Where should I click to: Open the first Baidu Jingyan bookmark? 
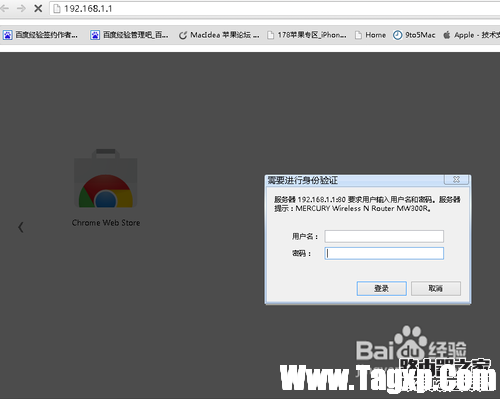[40, 35]
